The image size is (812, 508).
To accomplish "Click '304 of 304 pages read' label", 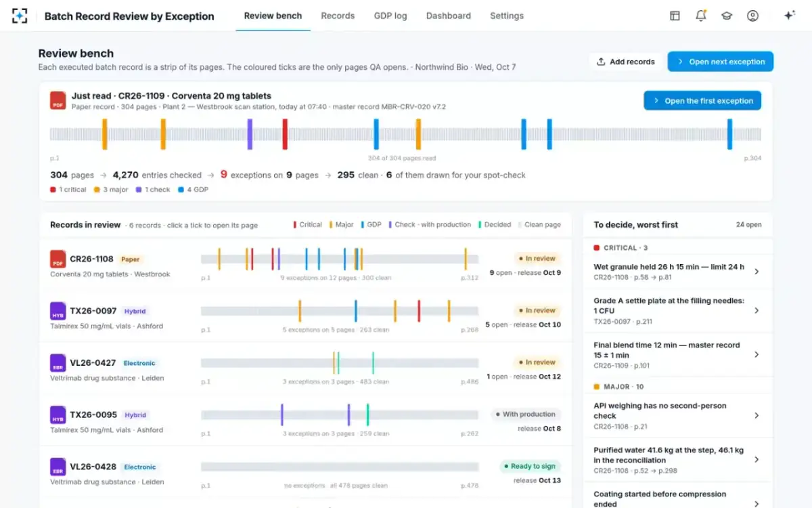I will click(x=402, y=158).
